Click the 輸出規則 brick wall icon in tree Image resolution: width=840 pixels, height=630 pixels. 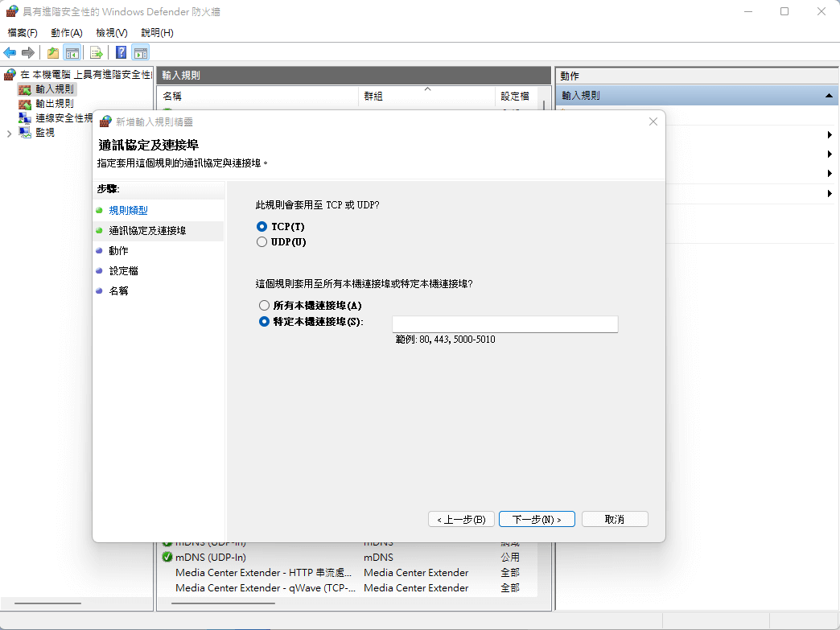25,104
